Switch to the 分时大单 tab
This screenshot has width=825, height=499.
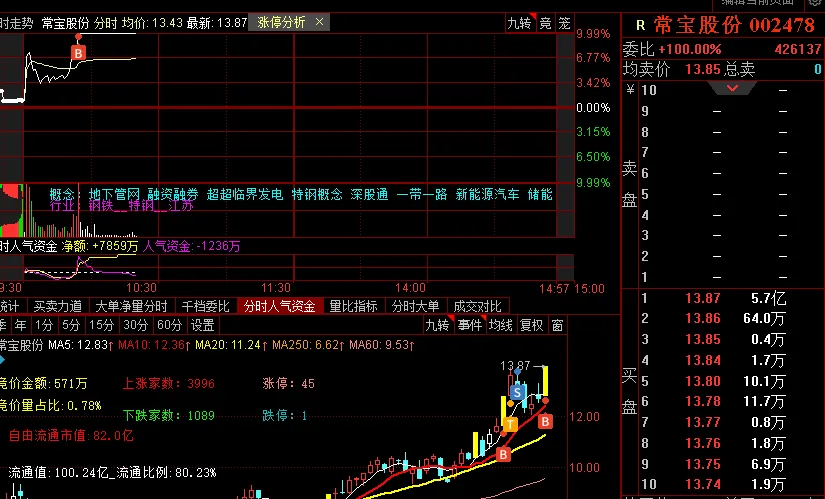coord(415,306)
